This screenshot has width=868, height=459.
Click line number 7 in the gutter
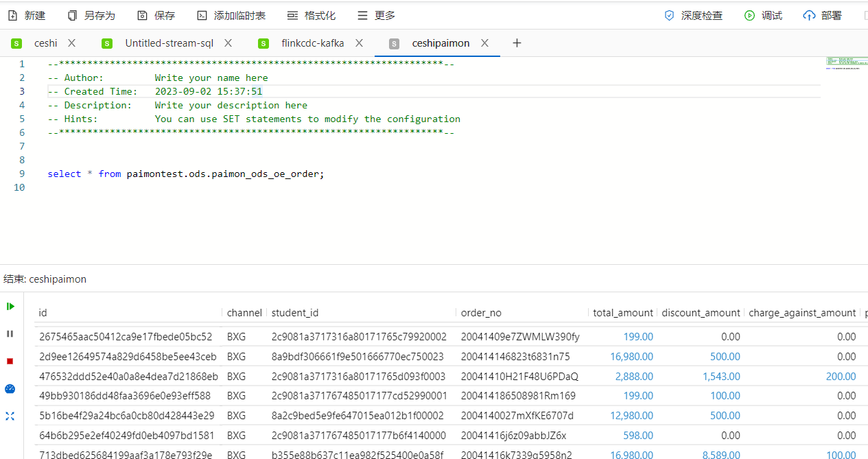tap(22, 146)
